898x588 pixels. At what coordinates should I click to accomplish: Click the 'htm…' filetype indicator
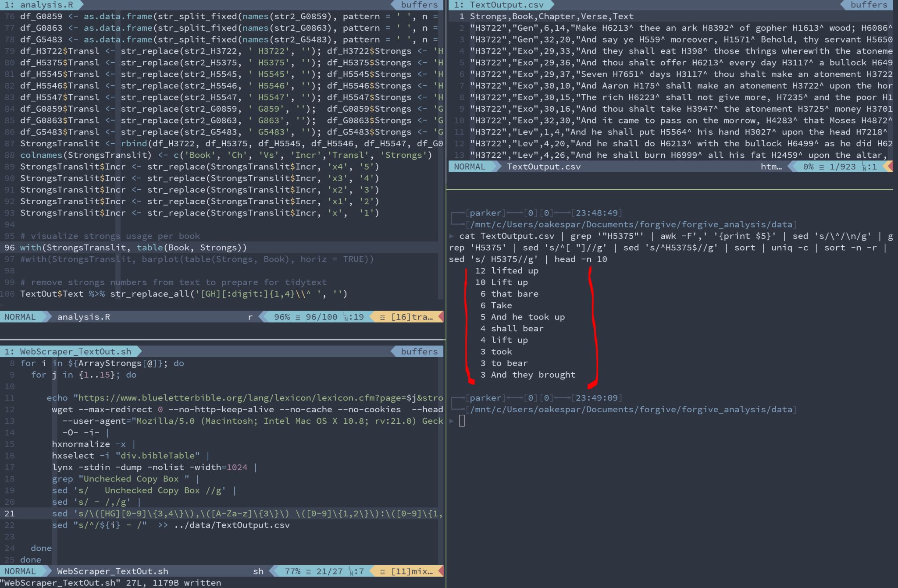tap(771, 166)
